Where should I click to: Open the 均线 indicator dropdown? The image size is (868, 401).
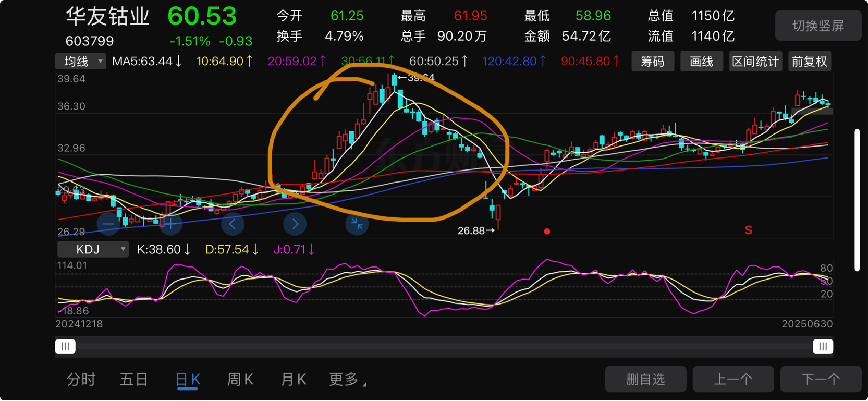pos(81,62)
